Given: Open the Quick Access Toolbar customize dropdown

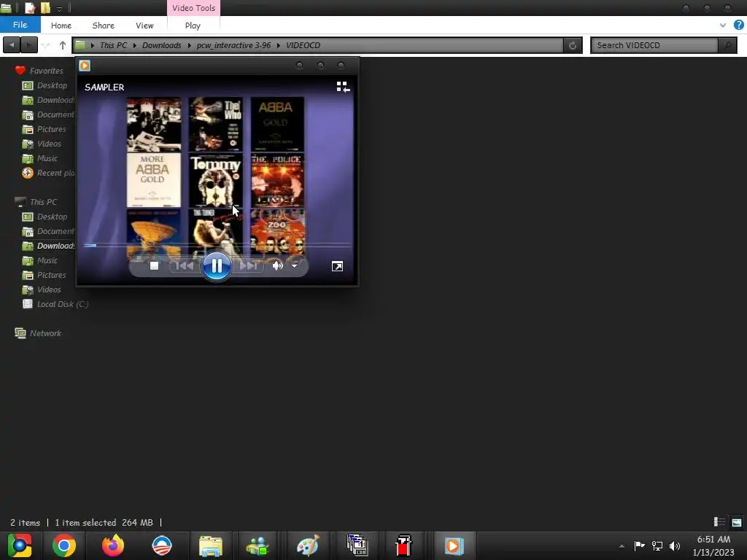Looking at the screenshot, I should [x=59, y=9].
